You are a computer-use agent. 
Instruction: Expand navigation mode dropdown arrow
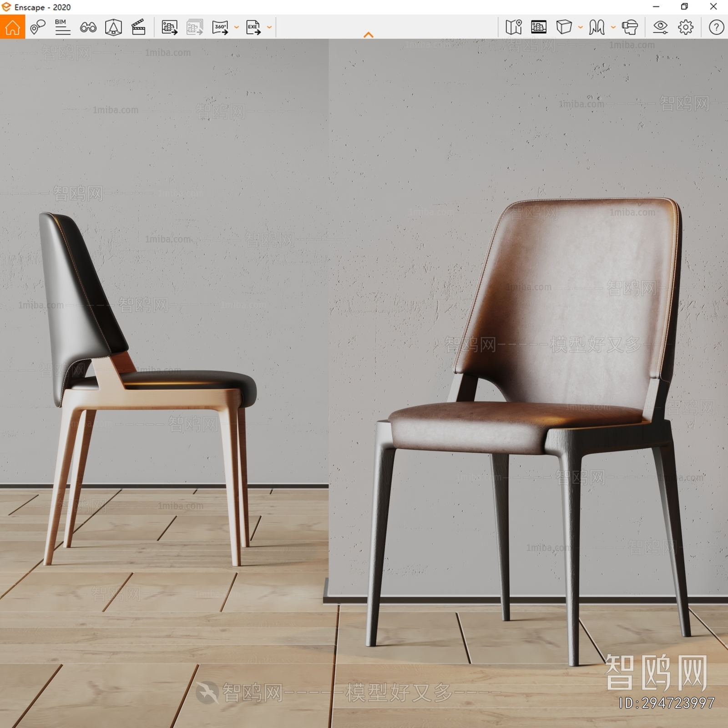point(613,27)
